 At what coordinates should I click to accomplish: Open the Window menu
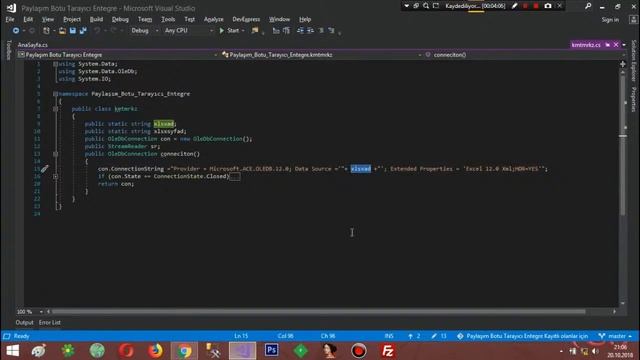[279, 19]
